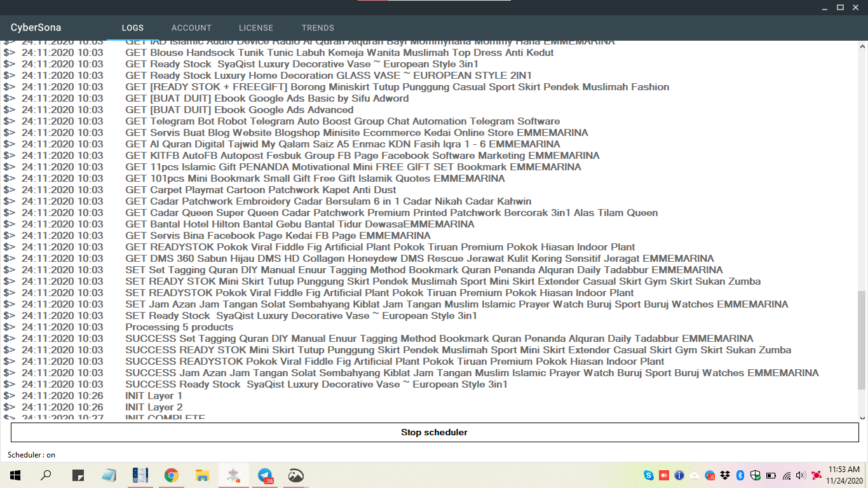Open the Windows Start menu
868x488 pixels.
[x=15, y=475]
